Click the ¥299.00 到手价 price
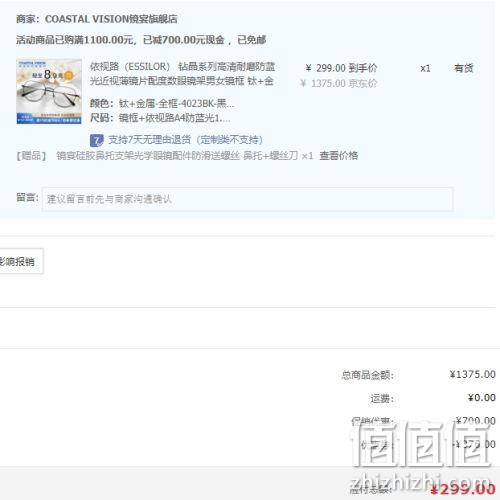Screen dimensions: 500x500 click(341, 68)
